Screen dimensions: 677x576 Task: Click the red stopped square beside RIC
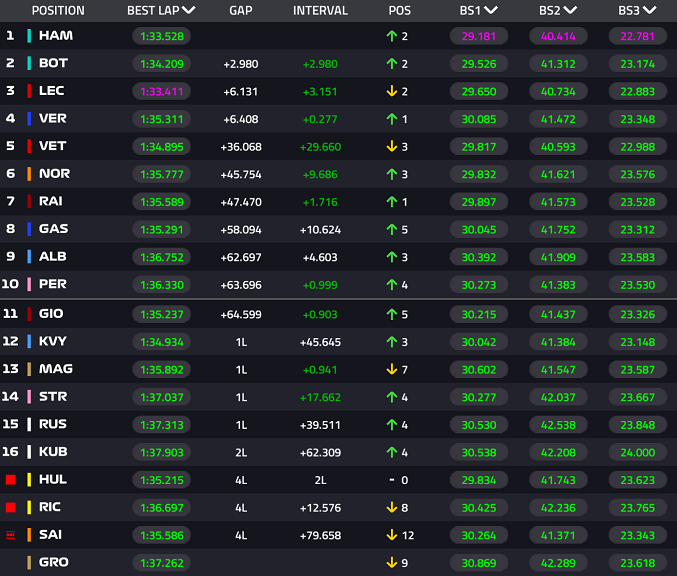pyautogui.click(x=11, y=507)
